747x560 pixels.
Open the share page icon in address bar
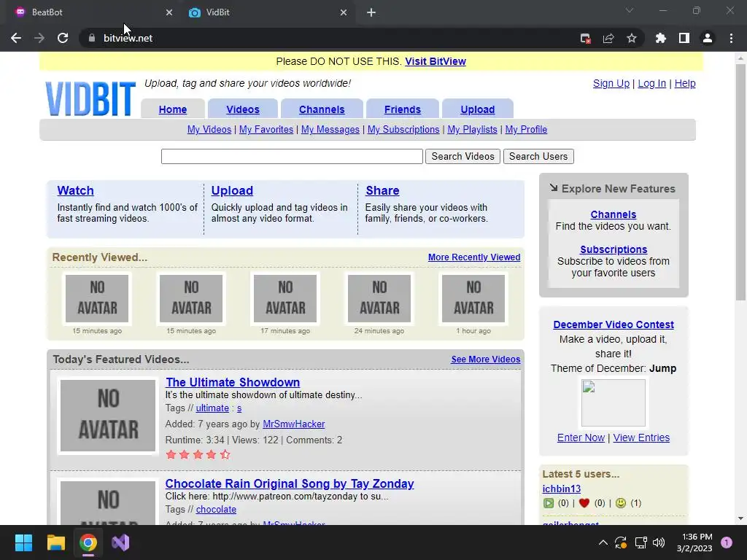608,38
